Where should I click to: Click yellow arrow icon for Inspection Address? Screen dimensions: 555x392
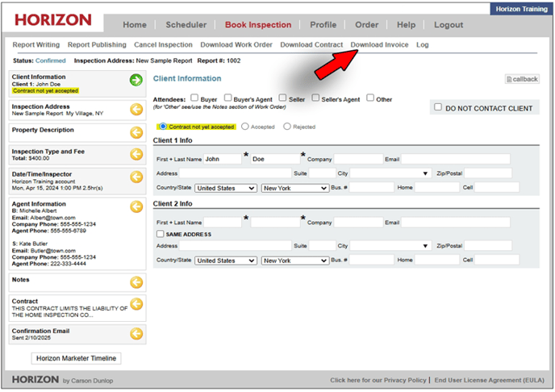point(136,108)
